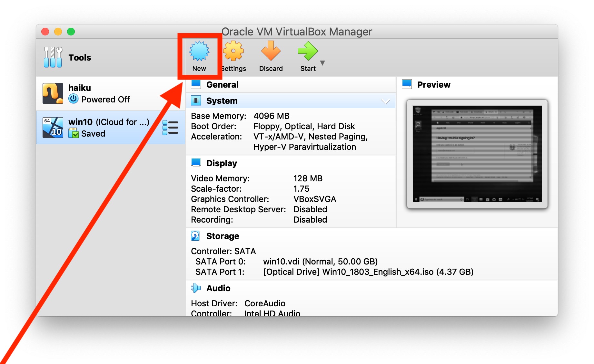Click the win10.vdi SATA Port 0 entry

(320, 261)
